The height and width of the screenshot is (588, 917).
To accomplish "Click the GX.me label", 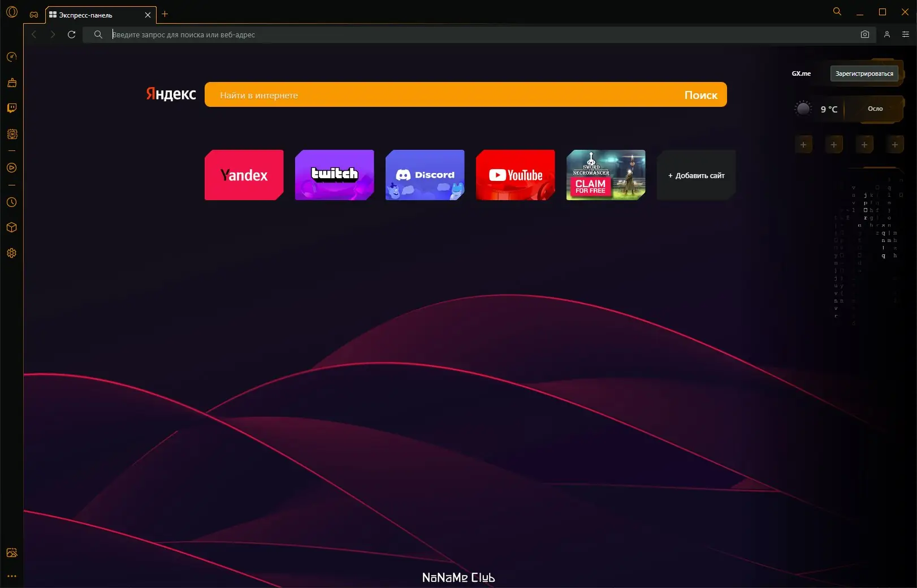I will (x=801, y=73).
